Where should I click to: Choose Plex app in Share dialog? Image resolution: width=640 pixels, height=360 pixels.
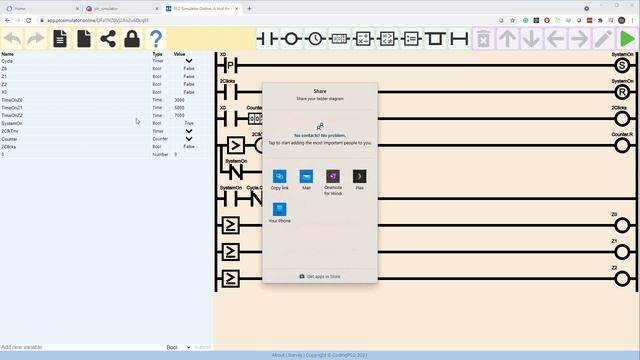(x=360, y=180)
